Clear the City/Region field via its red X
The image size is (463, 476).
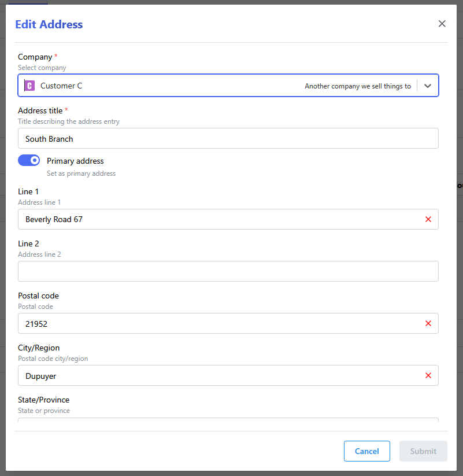428,375
